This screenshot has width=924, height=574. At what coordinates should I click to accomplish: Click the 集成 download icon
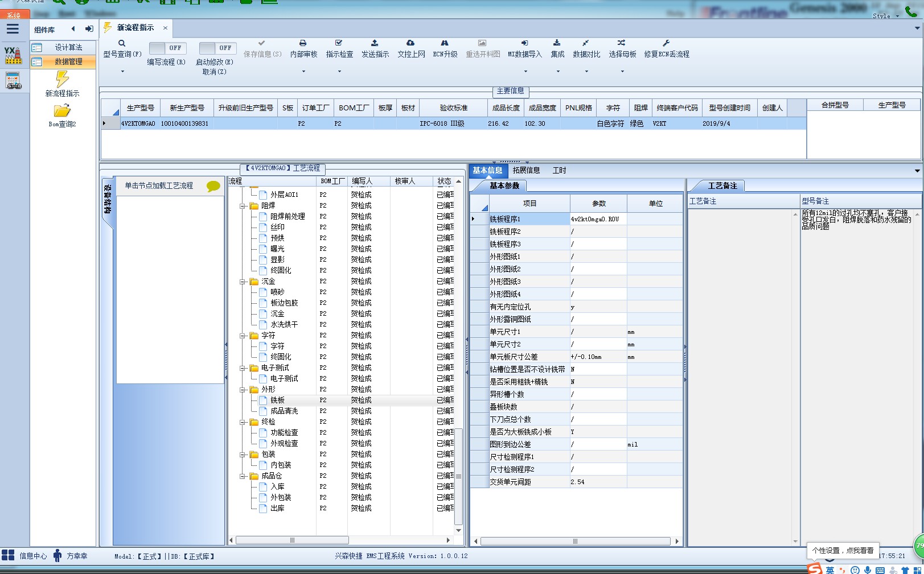[x=557, y=43]
